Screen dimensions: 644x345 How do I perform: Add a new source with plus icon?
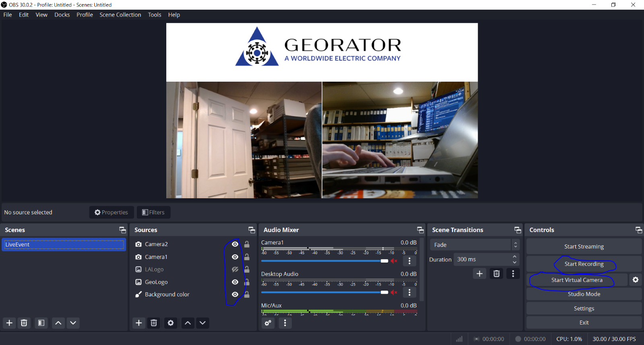tap(139, 323)
